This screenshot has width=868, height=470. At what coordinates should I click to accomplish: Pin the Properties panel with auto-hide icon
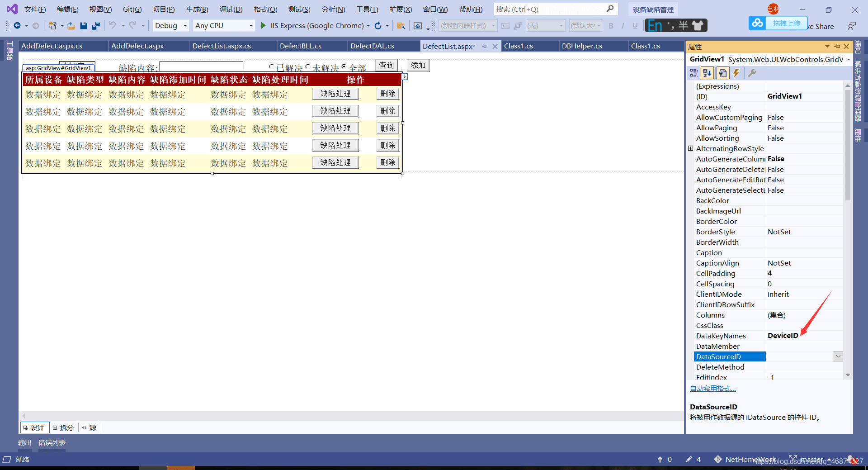pos(837,47)
